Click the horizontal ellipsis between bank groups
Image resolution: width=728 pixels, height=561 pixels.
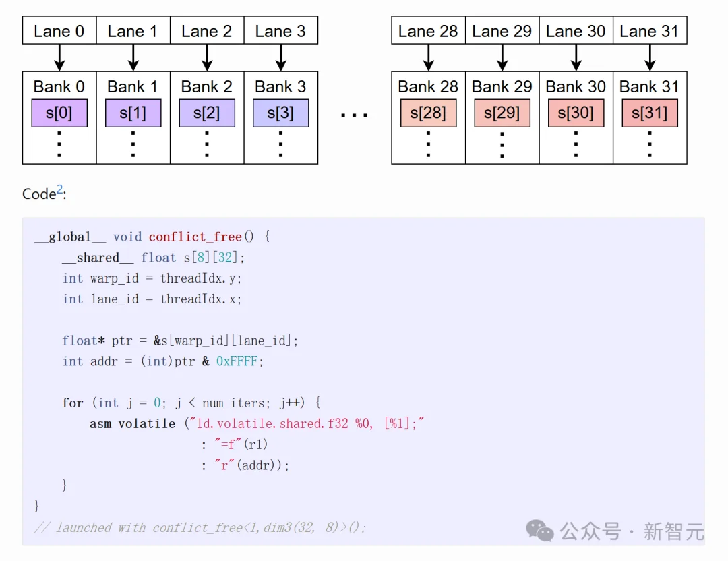point(354,115)
